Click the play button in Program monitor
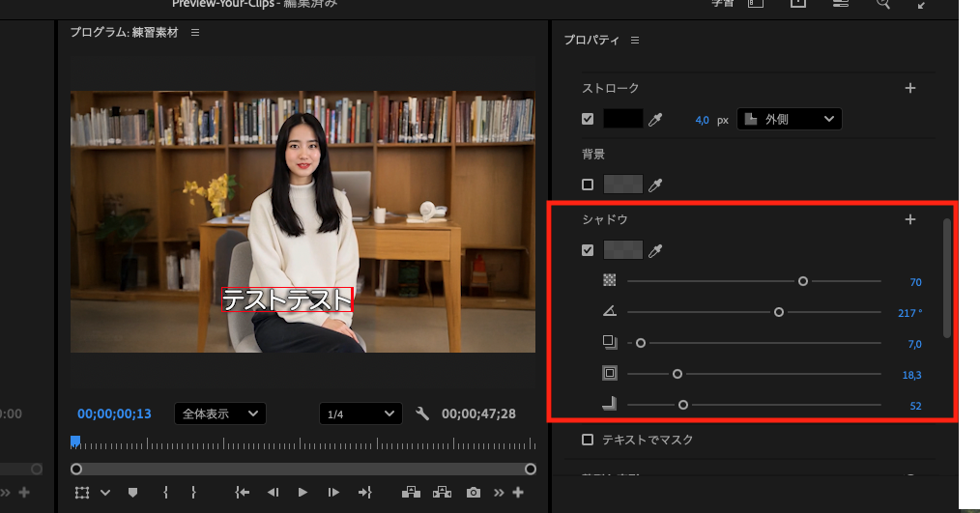Image resolution: width=980 pixels, height=513 pixels. [303, 493]
